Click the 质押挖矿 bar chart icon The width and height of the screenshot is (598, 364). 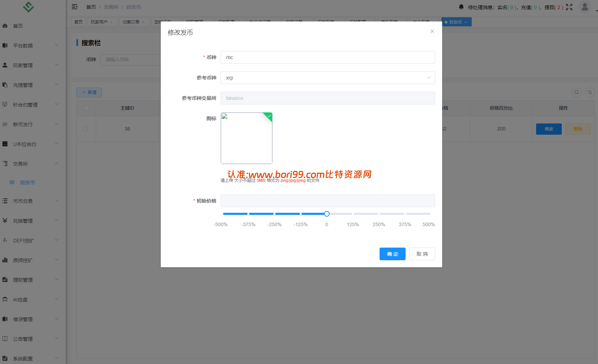pos(5,260)
